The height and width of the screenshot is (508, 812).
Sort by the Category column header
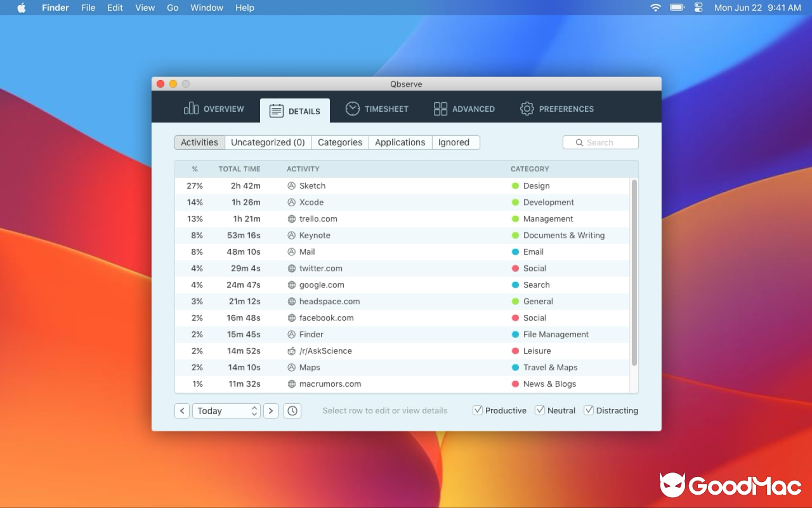pyautogui.click(x=530, y=169)
